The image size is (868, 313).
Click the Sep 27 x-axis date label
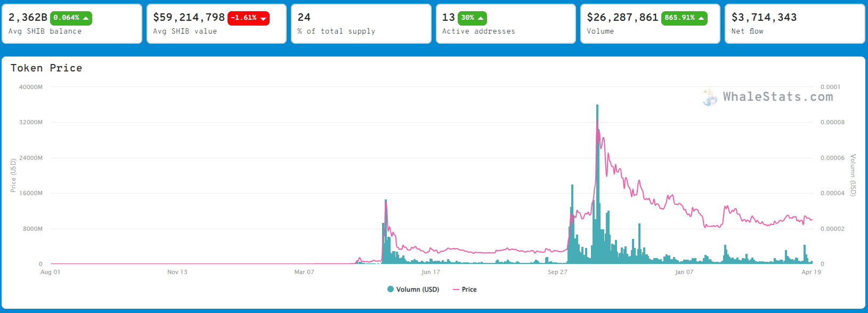(557, 272)
